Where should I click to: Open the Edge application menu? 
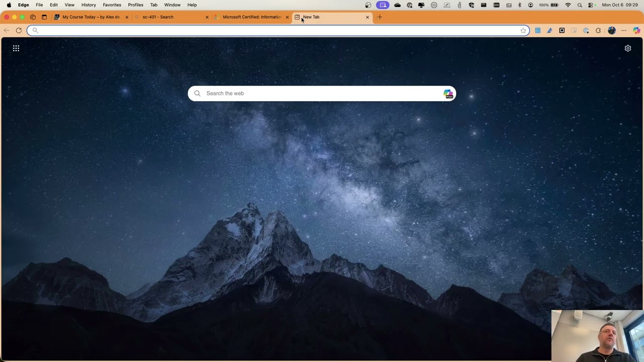[24, 5]
